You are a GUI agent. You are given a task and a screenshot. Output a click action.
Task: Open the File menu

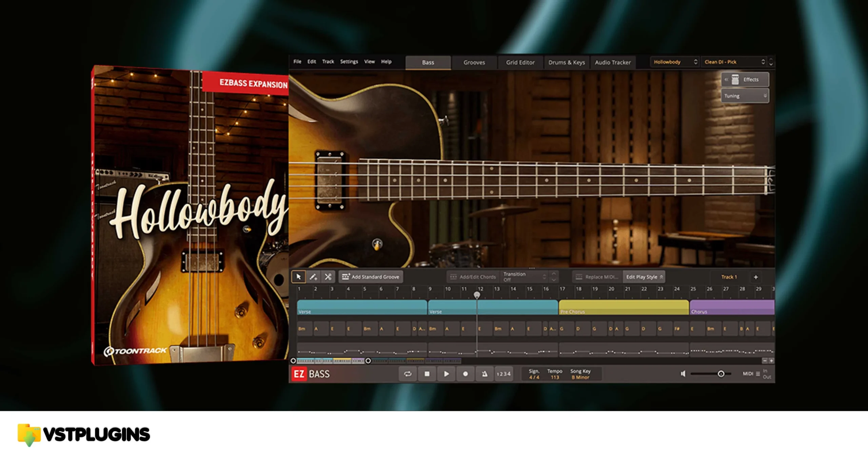click(297, 61)
